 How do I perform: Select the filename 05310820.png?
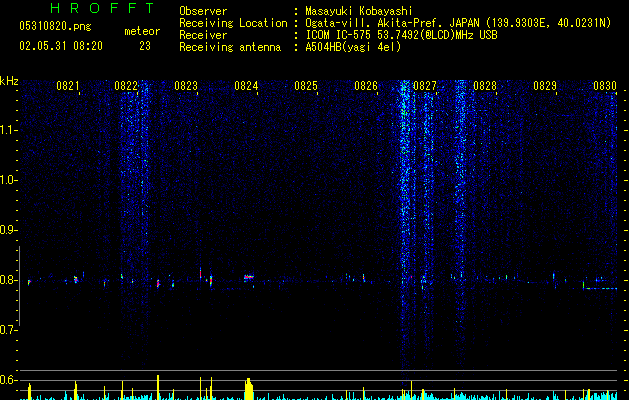[x=55, y=26]
